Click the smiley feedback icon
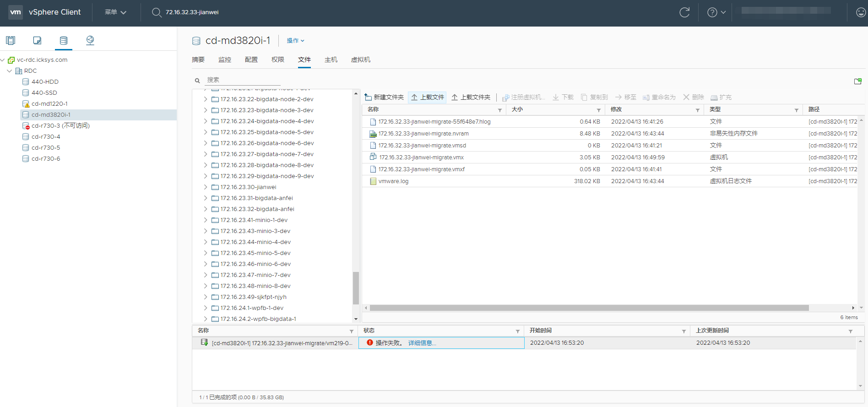Image resolution: width=868 pixels, height=407 pixels. [x=861, y=12]
